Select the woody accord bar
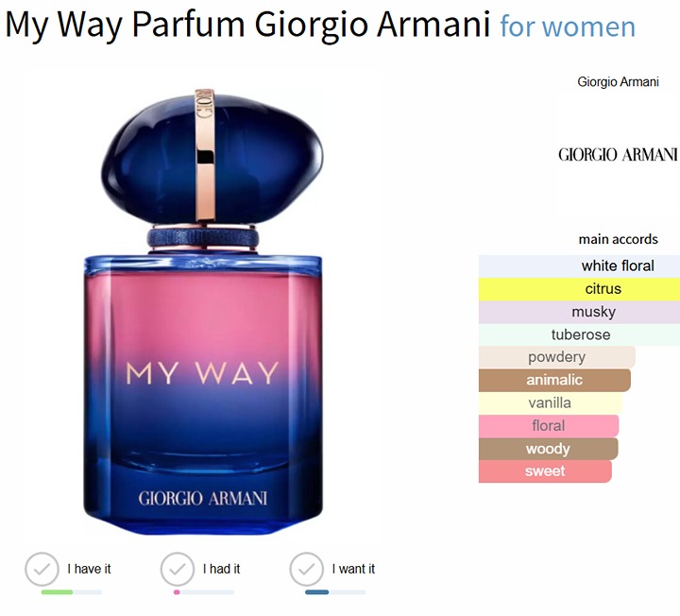 point(548,449)
